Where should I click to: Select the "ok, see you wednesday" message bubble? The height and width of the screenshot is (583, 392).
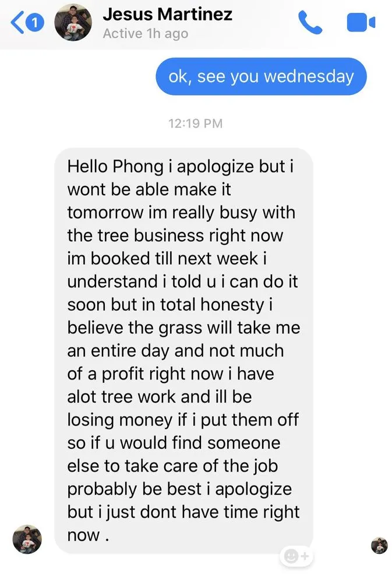point(261,76)
